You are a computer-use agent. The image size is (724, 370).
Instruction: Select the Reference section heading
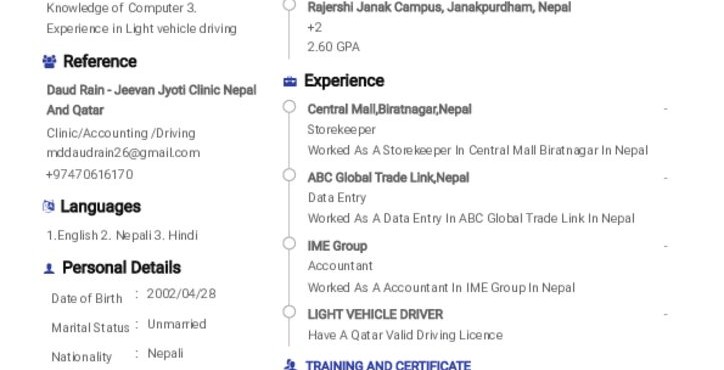click(100, 61)
